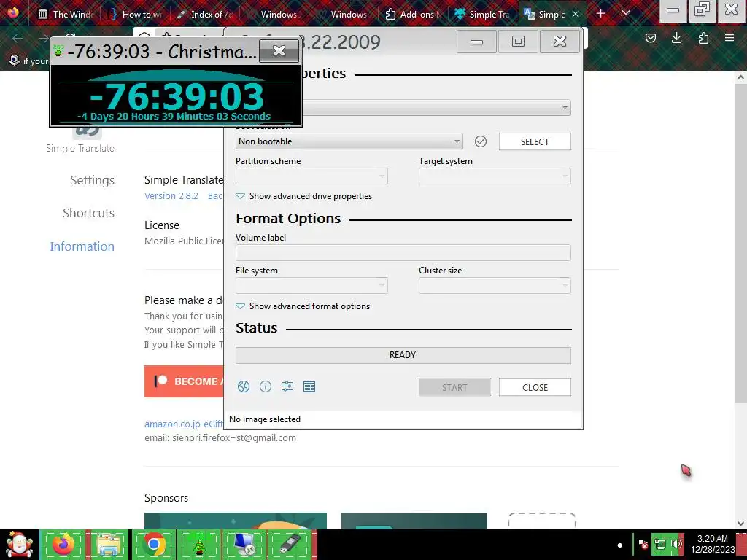
Task: Open Google Chrome from the taskbar
Action: (x=153, y=545)
